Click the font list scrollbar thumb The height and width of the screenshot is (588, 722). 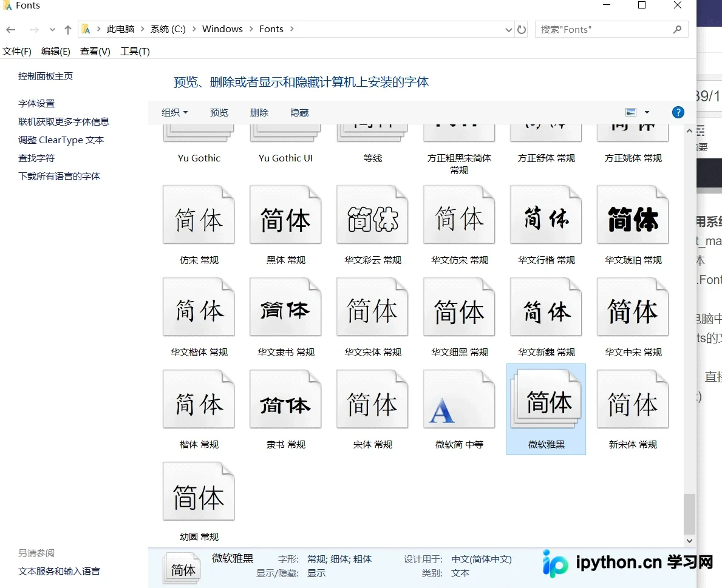click(x=689, y=514)
